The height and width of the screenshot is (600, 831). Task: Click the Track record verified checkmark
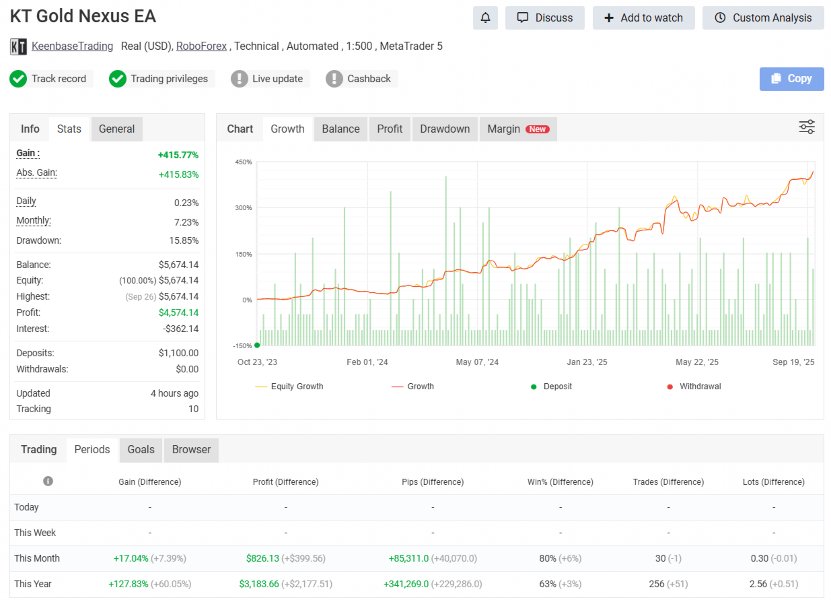(17, 78)
